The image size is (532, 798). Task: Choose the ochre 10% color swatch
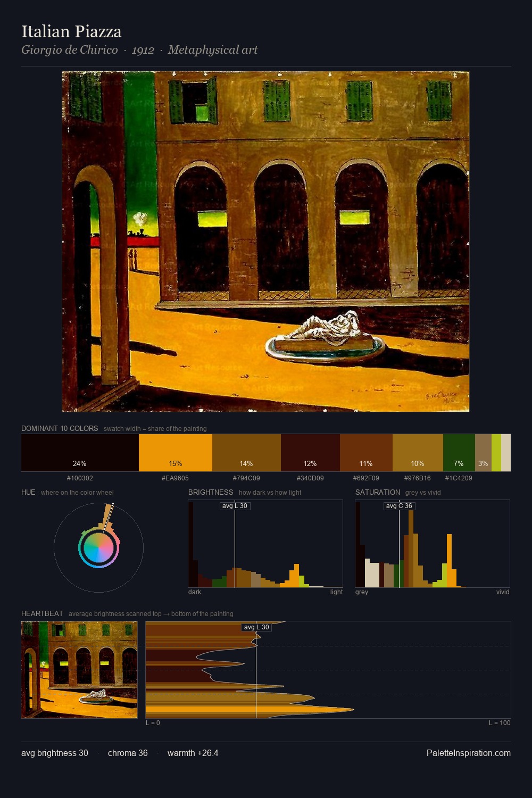pyautogui.click(x=418, y=453)
